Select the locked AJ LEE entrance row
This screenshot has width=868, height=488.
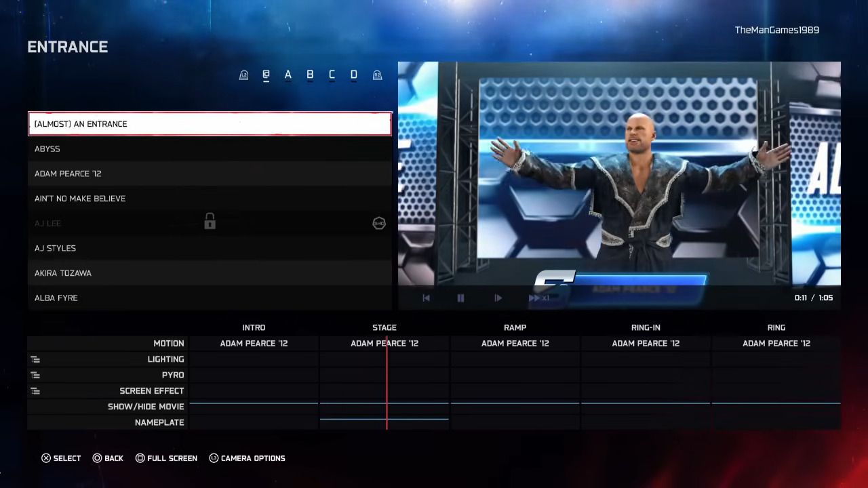tap(210, 223)
